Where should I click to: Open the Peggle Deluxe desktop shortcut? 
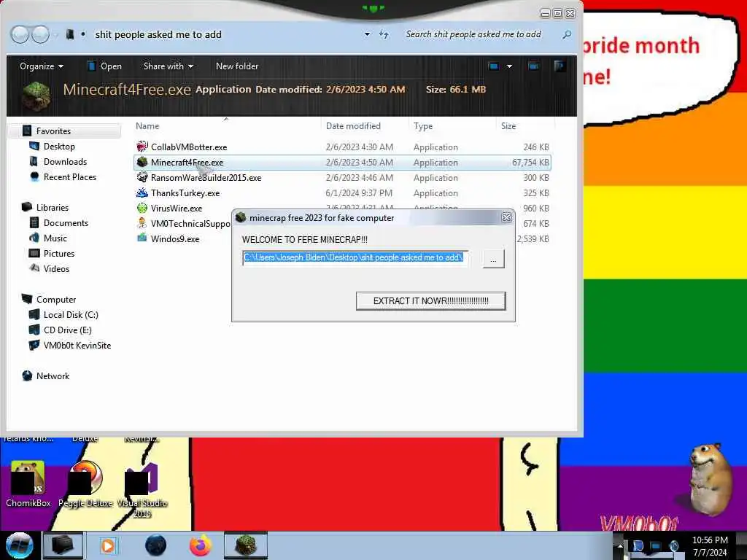coord(86,484)
